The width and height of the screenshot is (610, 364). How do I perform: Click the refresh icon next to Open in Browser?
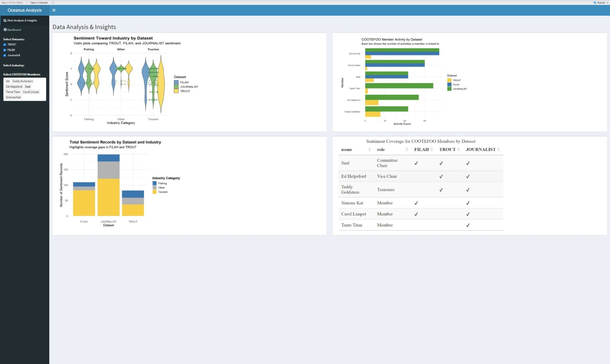53,3
